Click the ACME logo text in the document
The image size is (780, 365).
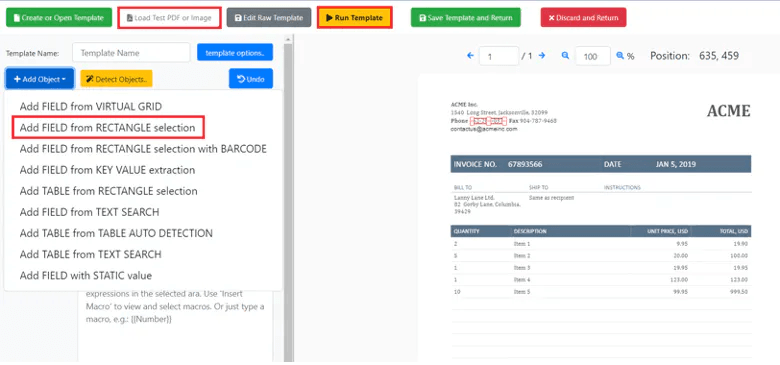pos(728,110)
